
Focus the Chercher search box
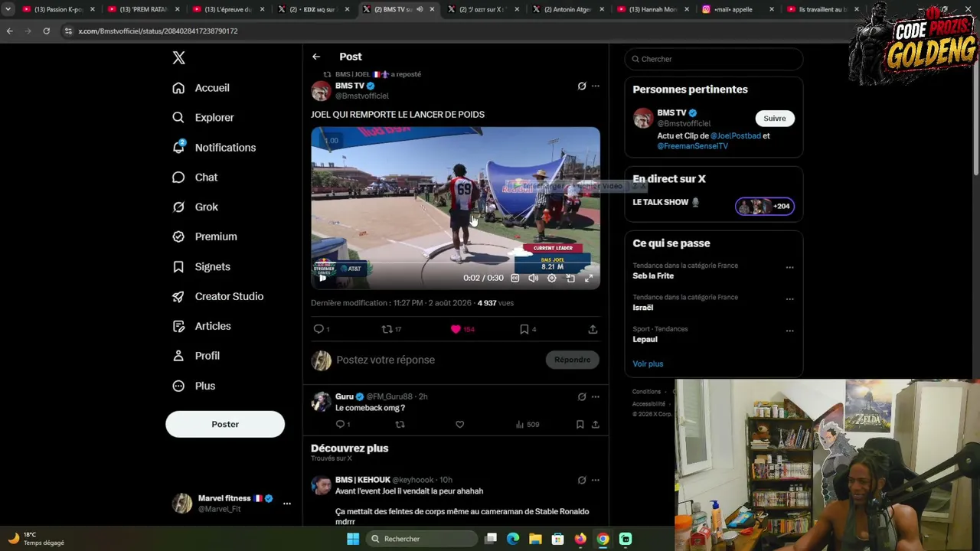714,59
